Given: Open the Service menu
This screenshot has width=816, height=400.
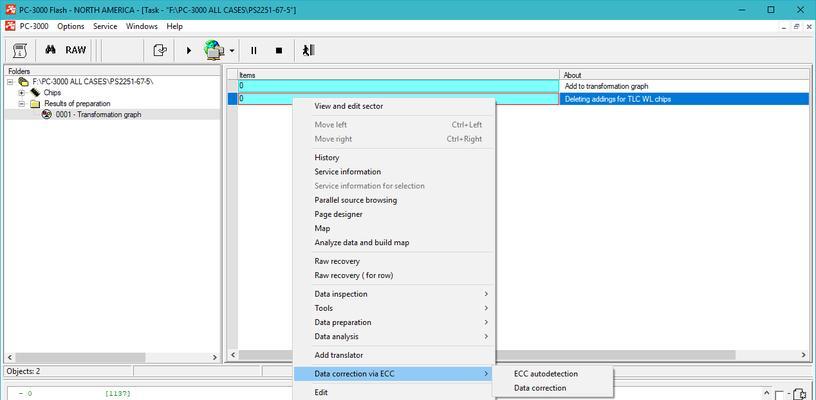Looking at the screenshot, I should (x=105, y=26).
